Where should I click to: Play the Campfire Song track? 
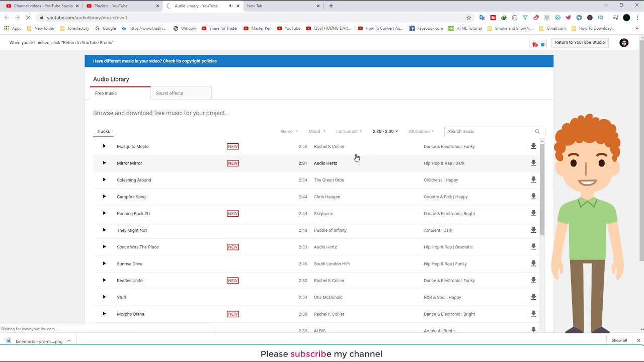[x=104, y=197]
